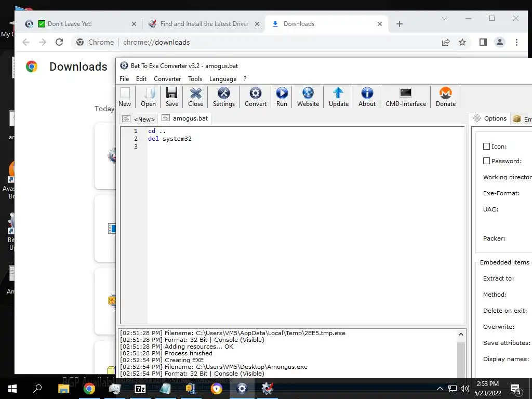Click line 1 'cd ..' in editor
The image size is (532, 399).
point(157,131)
